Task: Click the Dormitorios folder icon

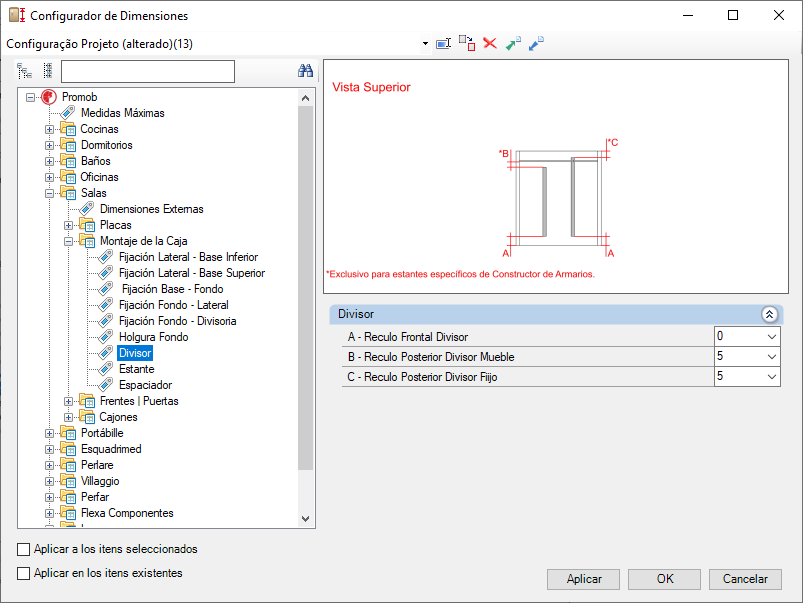Action: [x=68, y=144]
